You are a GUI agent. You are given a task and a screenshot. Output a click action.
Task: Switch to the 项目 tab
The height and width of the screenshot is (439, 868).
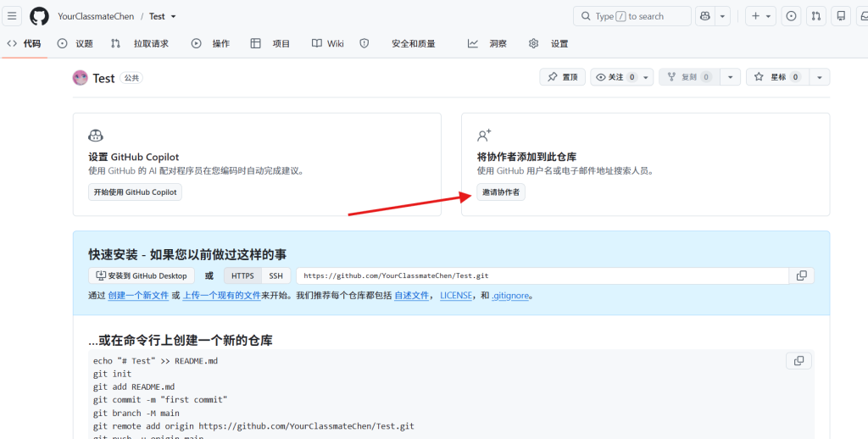(x=270, y=43)
